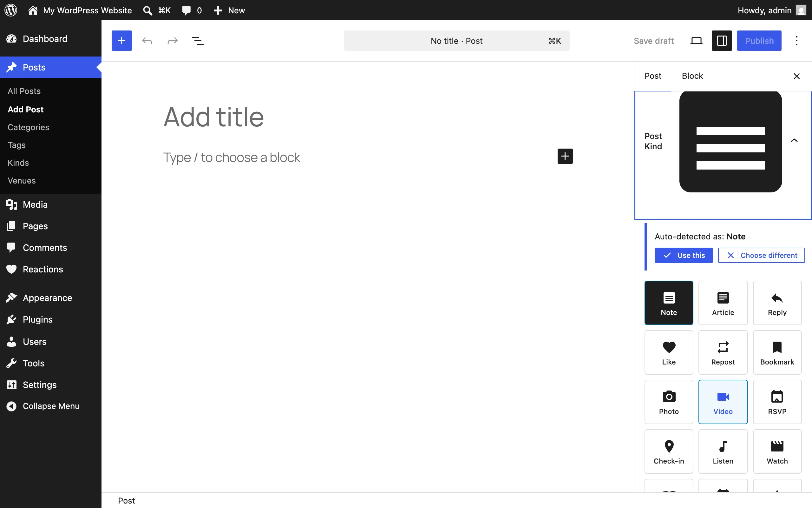This screenshot has height=508, width=812.
Task: Toggle the Settings sidebar panel
Action: point(722,41)
